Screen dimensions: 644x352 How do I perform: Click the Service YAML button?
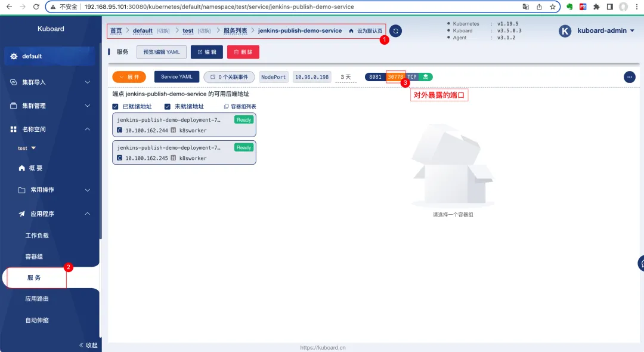(177, 77)
